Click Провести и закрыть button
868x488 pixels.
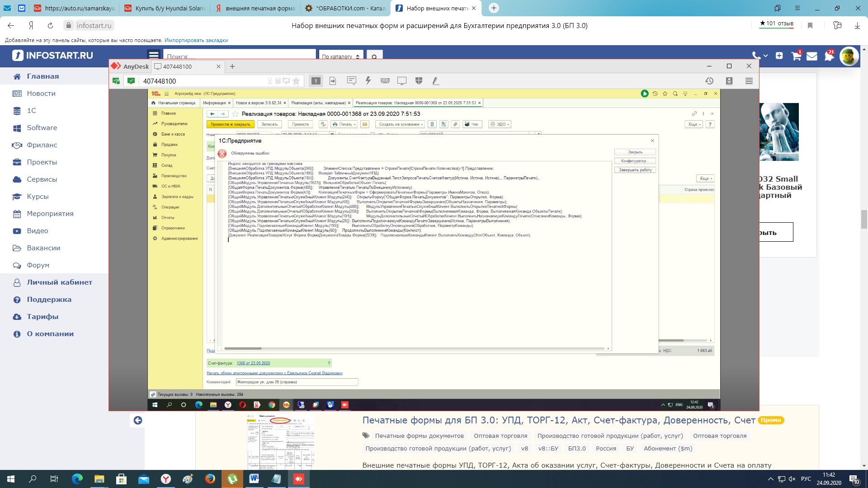click(x=231, y=124)
